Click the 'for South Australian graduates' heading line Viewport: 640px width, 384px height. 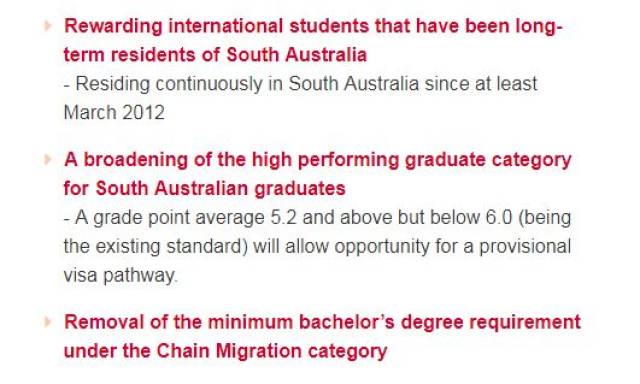(x=204, y=189)
